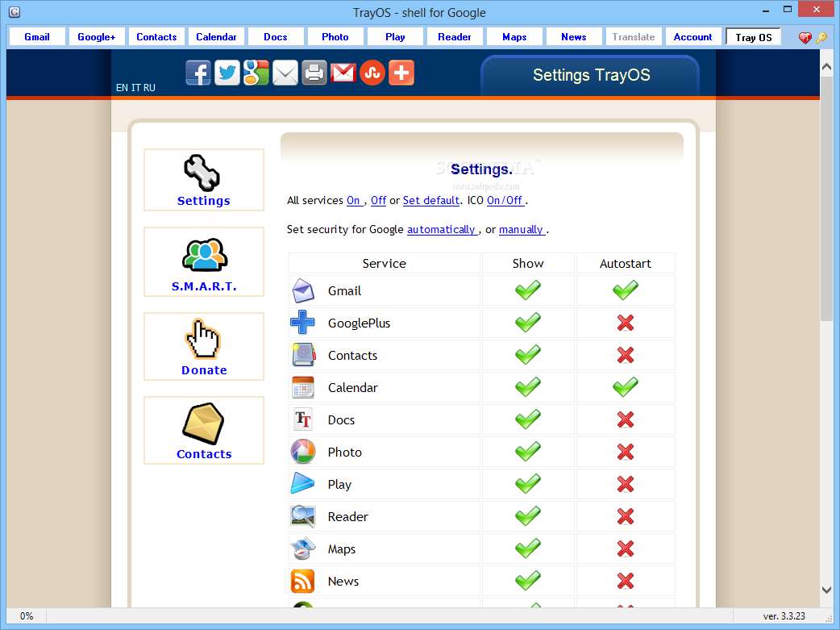The height and width of the screenshot is (630, 840).
Task: Click the ICO On/Off link
Action: pos(505,201)
